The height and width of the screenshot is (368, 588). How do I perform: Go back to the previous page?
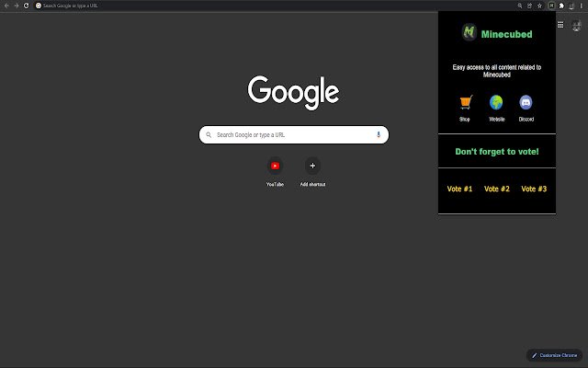[6, 6]
